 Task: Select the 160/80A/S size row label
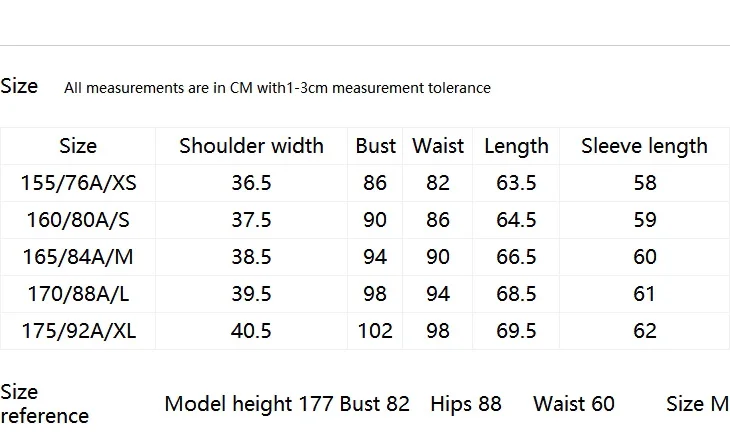point(78,220)
